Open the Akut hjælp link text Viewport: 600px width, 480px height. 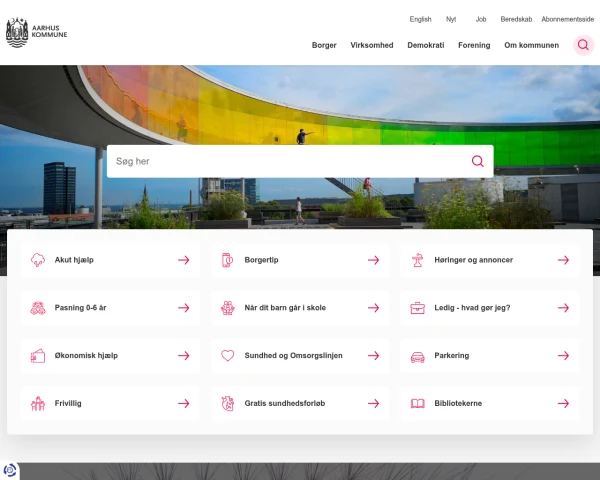pos(74,260)
